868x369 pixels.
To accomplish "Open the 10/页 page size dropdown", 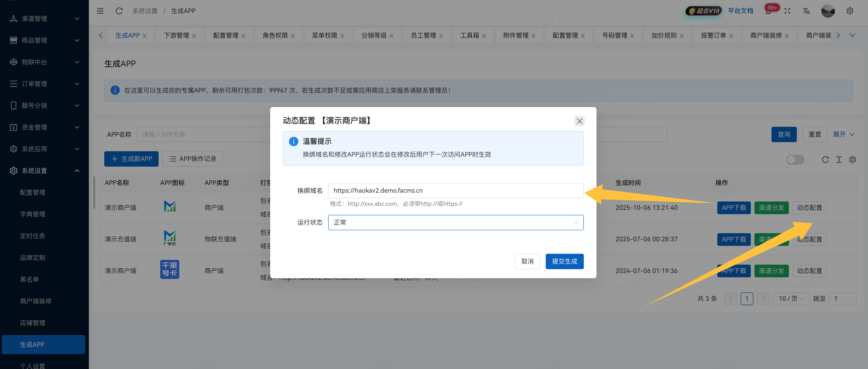I will (791, 299).
